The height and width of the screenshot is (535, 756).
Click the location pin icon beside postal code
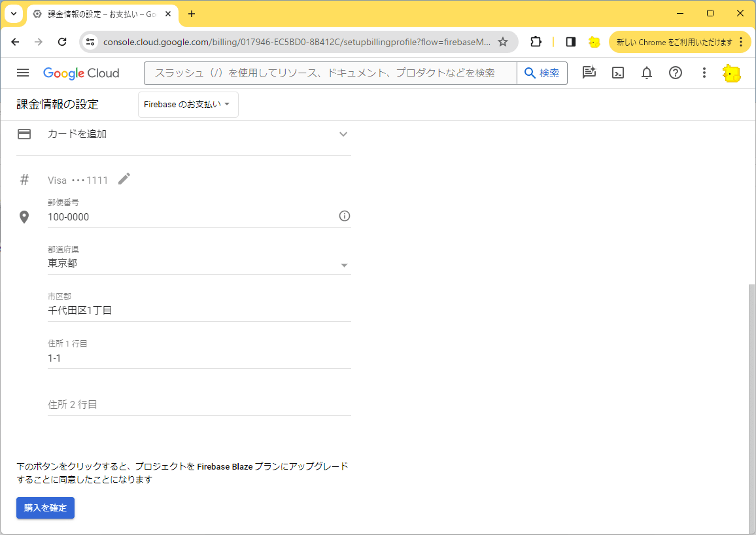(x=24, y=217)
